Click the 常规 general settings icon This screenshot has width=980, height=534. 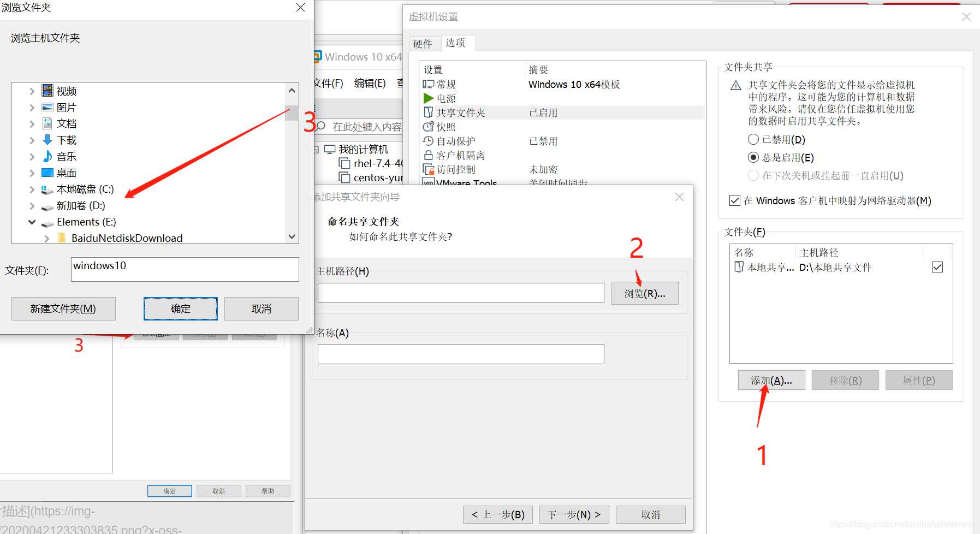pyautogui.click(x=428, y=84)
